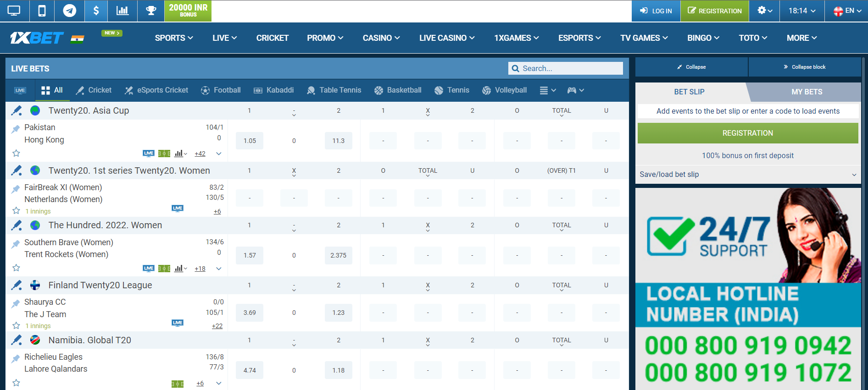
Task: Expand the SPORTS navigation menu
Action: [174, 38]
